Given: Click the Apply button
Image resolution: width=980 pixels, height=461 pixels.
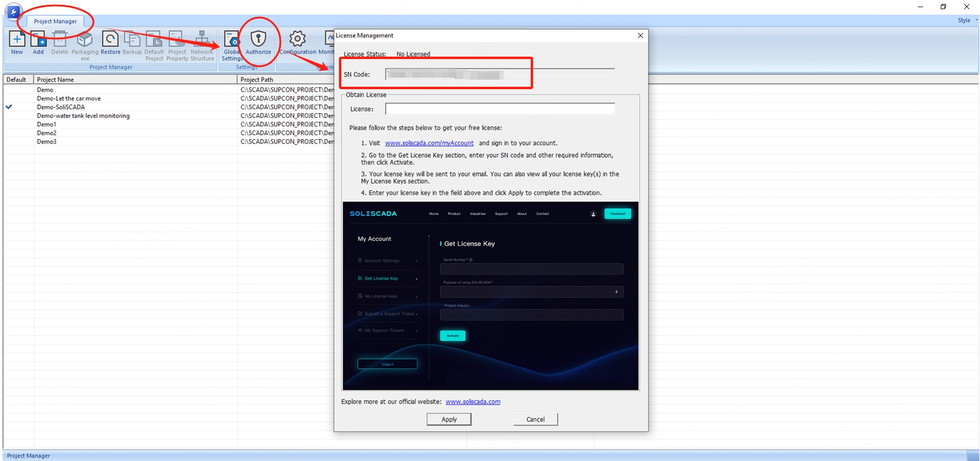Looking at the screenshot, I should click(x=449, y=419).
